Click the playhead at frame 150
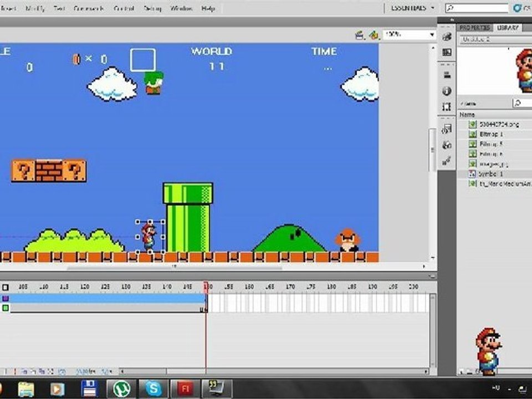The image size is (532, 399). click(x=206, y=287)
